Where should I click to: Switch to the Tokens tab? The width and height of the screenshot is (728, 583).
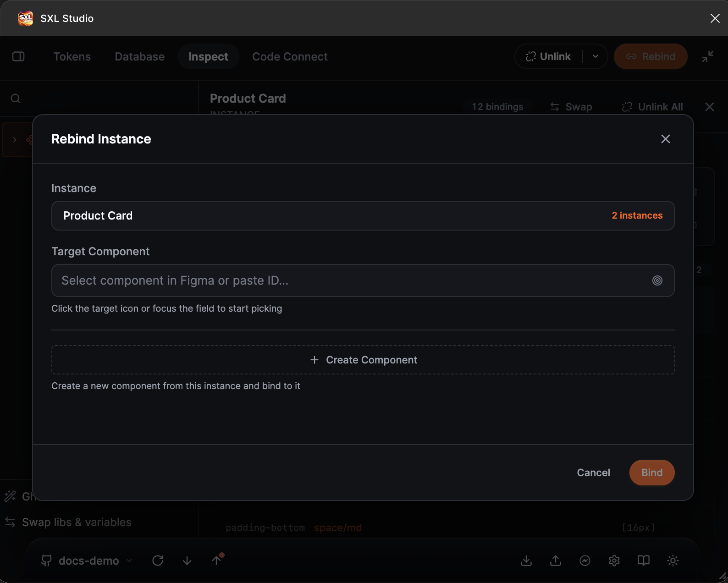pos(72,56)
